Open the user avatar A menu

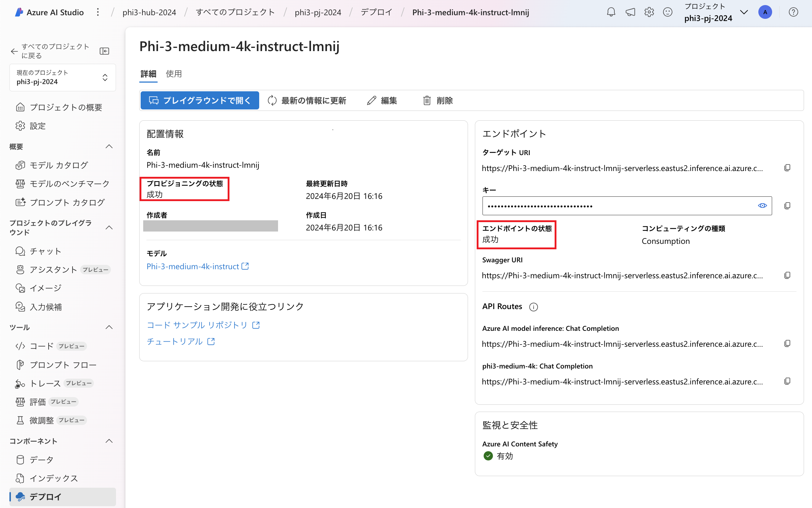(x=765, y=12)
